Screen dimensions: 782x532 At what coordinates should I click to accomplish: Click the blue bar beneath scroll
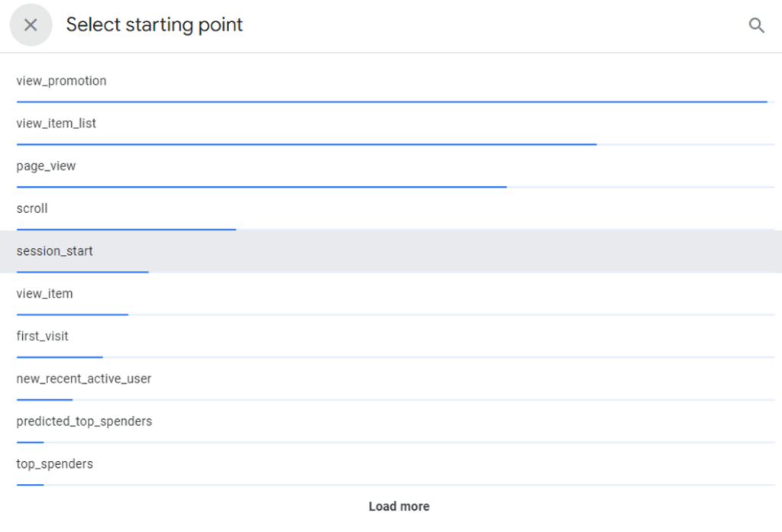(126, 229)
